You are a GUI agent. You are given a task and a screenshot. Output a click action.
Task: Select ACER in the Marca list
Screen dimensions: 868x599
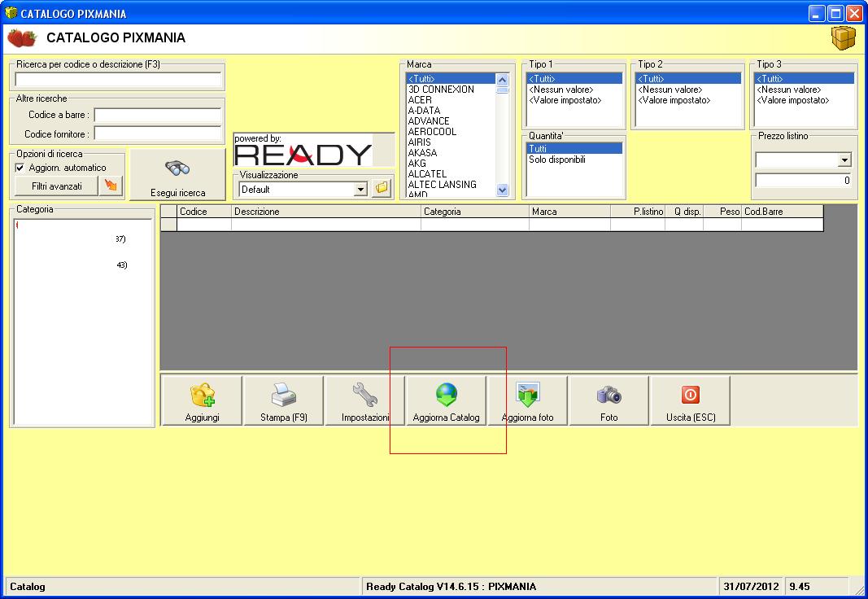[x=451, y=99]
